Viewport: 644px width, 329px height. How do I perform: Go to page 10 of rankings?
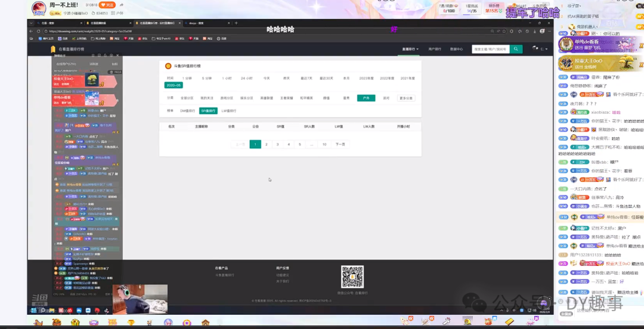(324, 144)
